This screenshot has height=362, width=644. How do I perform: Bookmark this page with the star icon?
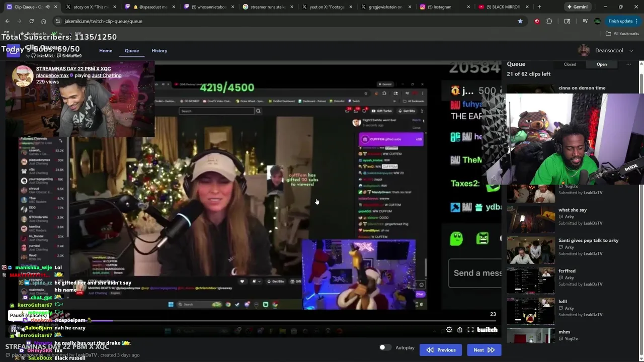520,21
